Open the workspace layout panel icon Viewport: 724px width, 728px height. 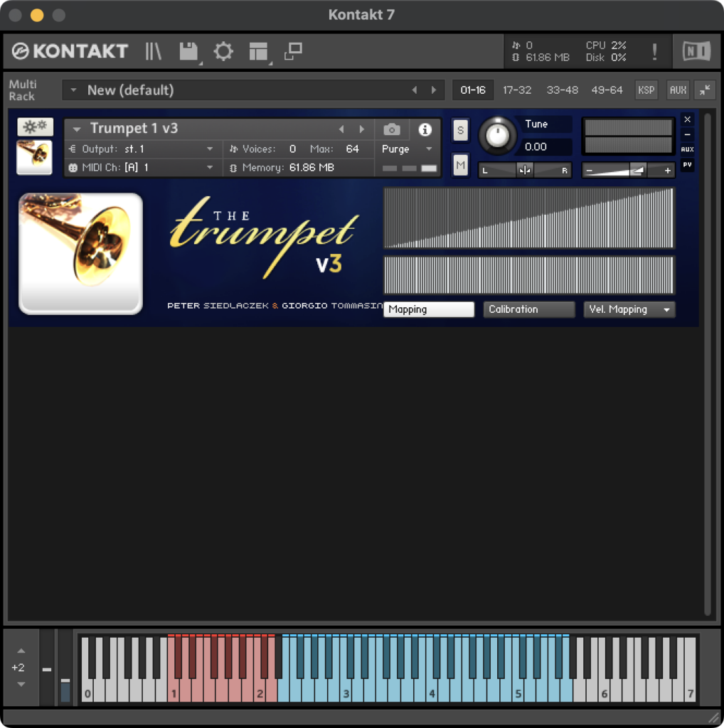pos(257,51)
